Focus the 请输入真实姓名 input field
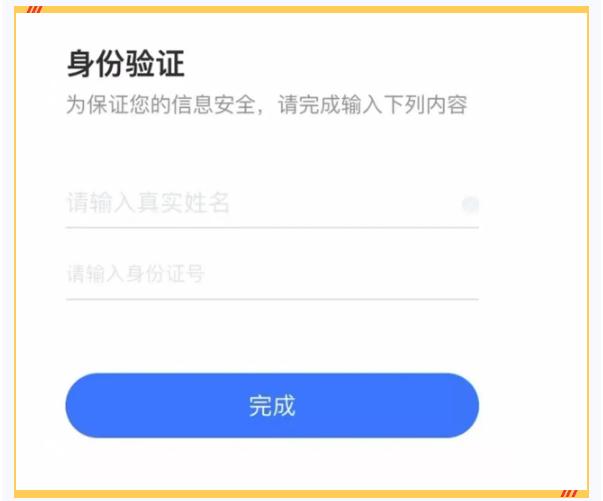This screenshot has width=603, height=501. [272, 203]
